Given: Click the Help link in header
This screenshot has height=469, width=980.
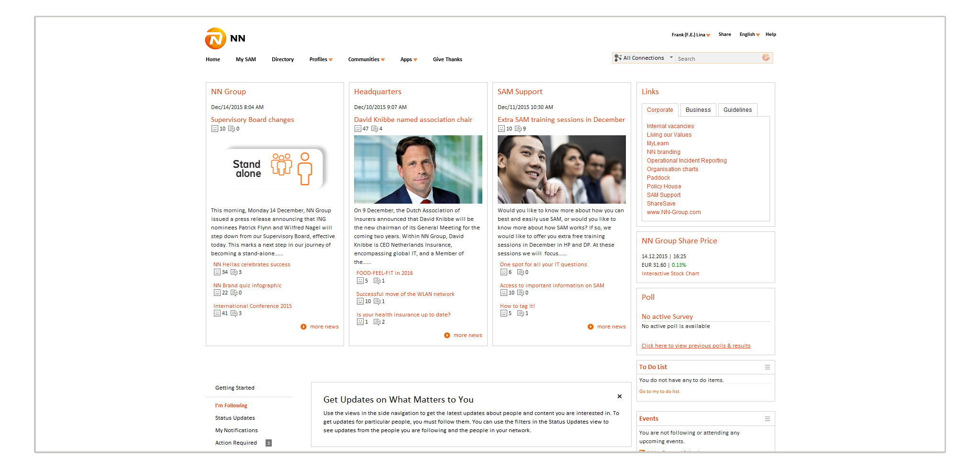Looking at the screenshot, I should coord(770,34).
